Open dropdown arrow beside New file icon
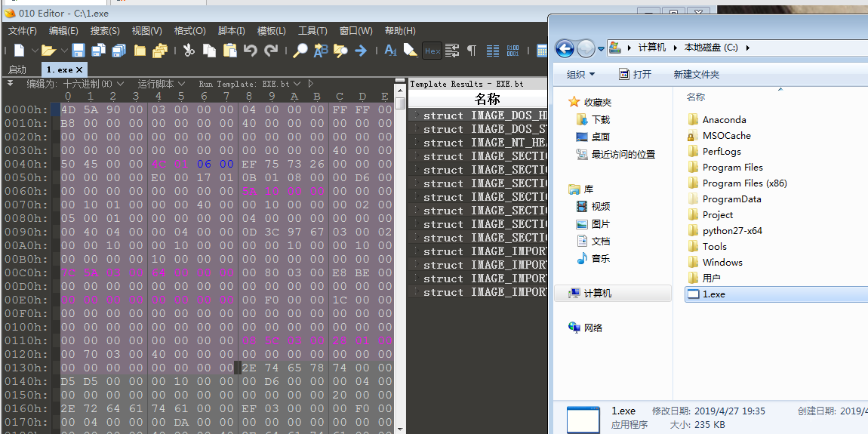The width and height of the screenshot is (868, 434). tap(34, 51)
